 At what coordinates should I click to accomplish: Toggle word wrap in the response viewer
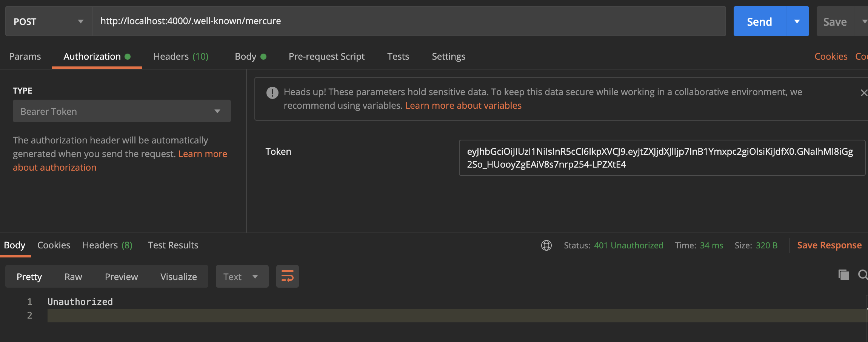click(287, 276)
